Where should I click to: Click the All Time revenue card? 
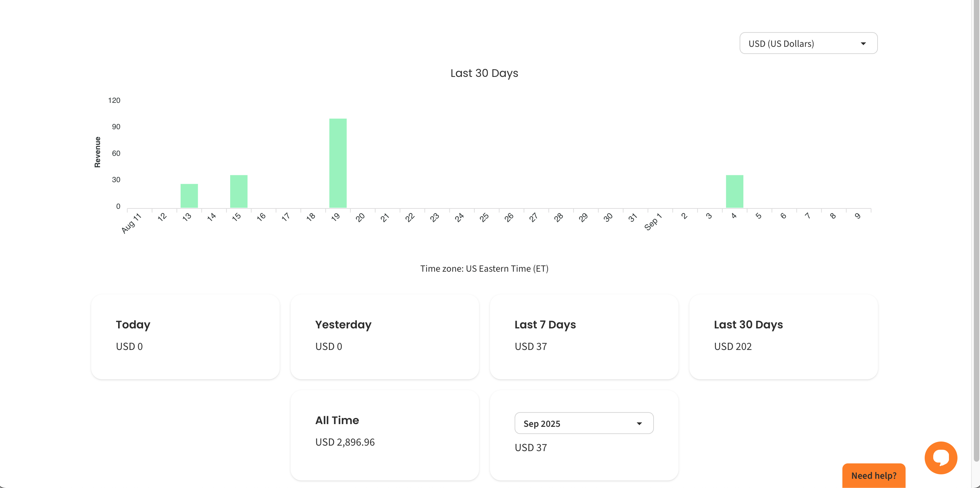384,435
